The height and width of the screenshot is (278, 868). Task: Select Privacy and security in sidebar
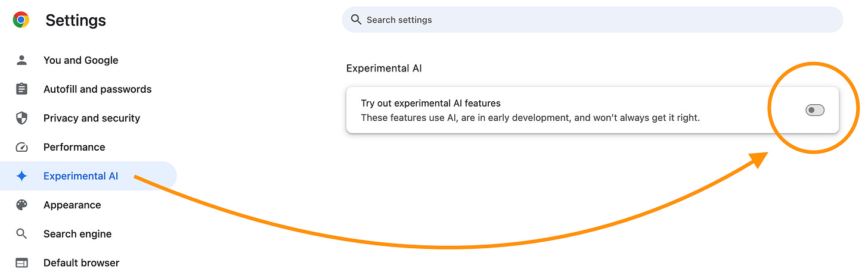coord(91,118)
